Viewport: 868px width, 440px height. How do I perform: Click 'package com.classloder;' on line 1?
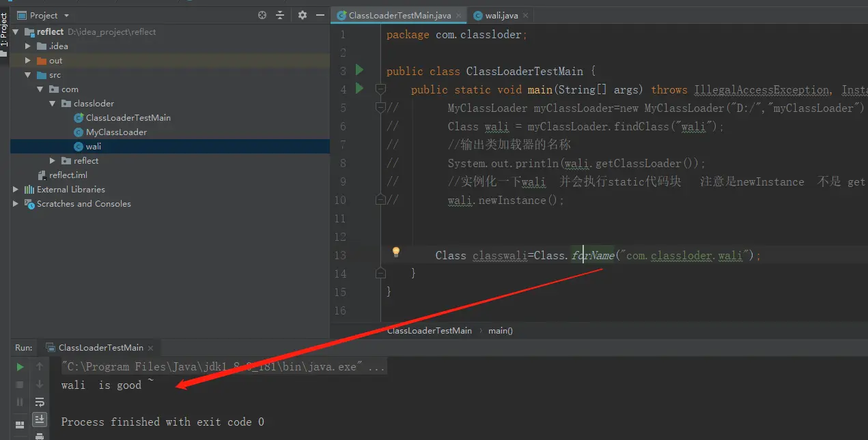pos(457,34)
